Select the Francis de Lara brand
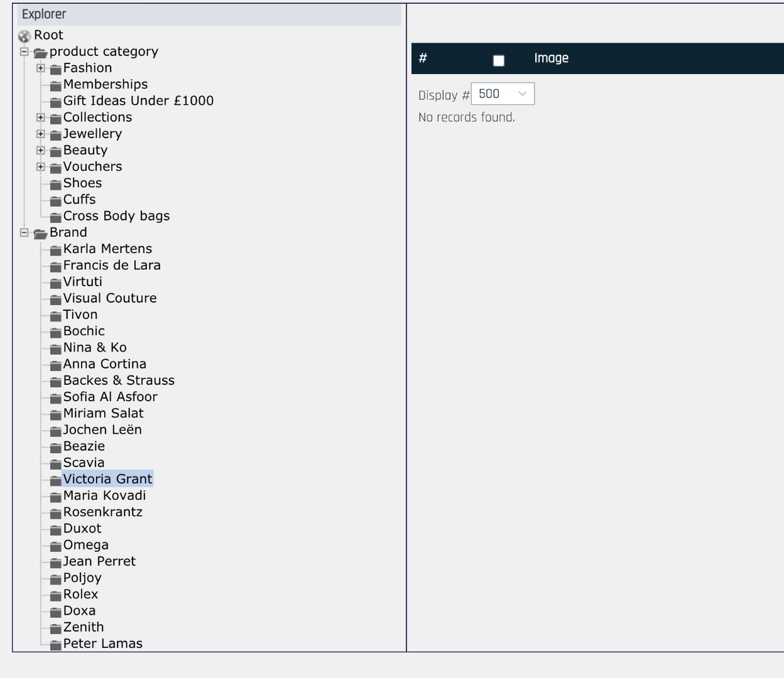The height and width of the screenshot is (678, 784). click(112, 265)
